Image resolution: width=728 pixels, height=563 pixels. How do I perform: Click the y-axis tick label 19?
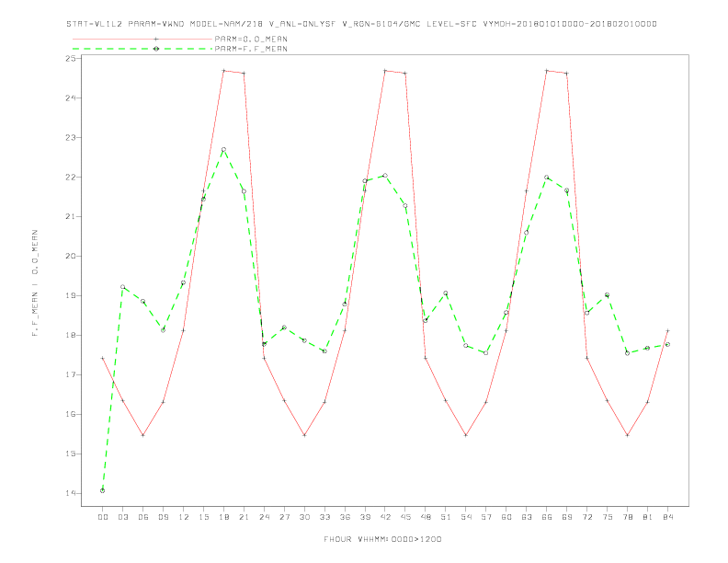[x=71, y=295]
